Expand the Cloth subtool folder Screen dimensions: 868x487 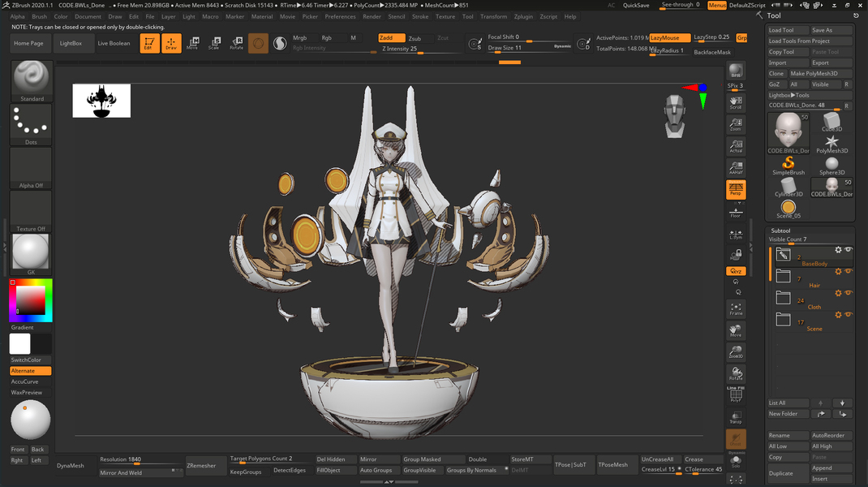(783, 298)
